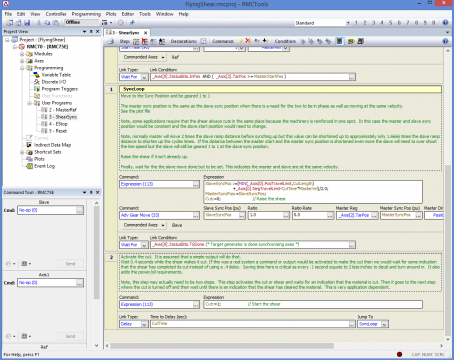The height and width of the screenshot is (360, 454).
Task: Click the Delete Command red X icon
Action: [x=248, y=41]
